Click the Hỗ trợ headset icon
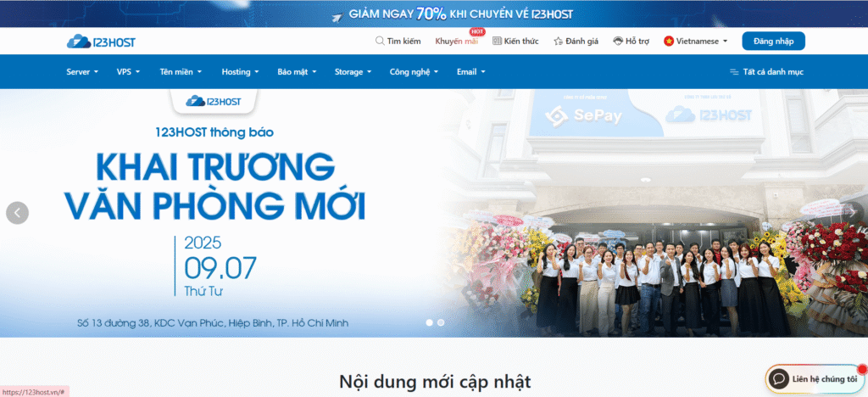868x397 pixels. (618, 41)
